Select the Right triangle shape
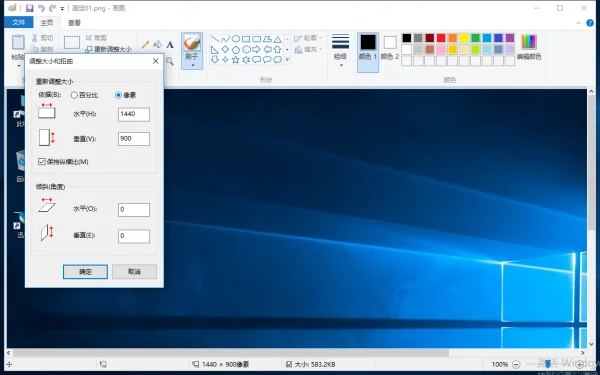The height and width of the screenshot is (375, 600). (x=215, y=49)
